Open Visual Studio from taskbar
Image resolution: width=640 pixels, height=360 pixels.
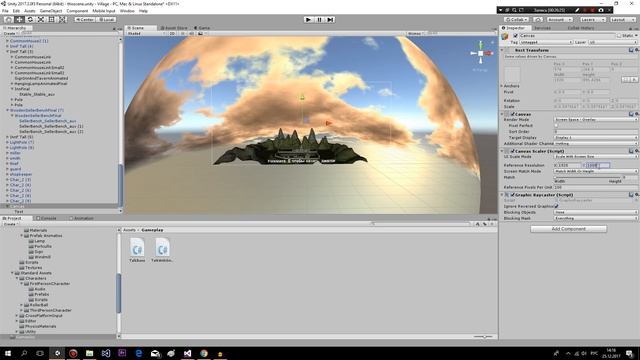click(x=187, y=353)
